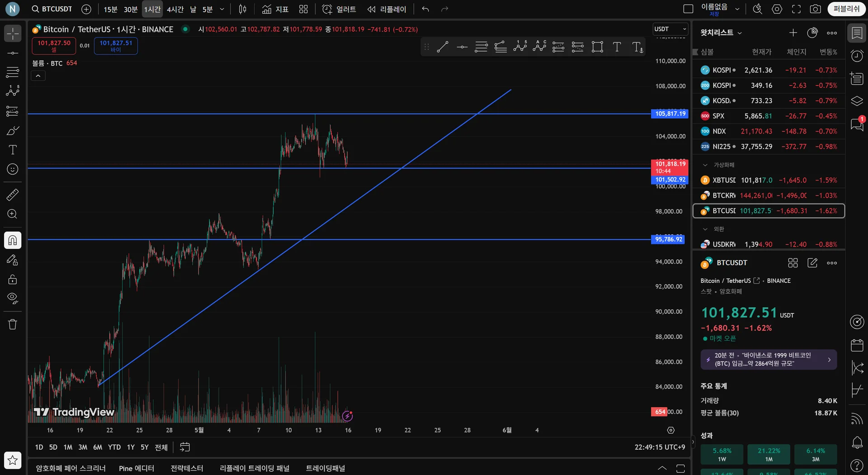Select the 1시간 timeframe

click(x=152, y=9)
